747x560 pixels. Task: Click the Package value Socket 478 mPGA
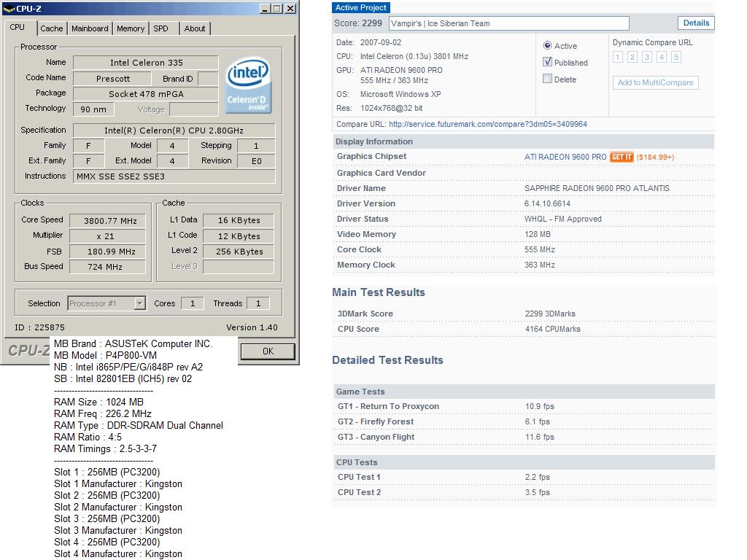tap(146, 94)
